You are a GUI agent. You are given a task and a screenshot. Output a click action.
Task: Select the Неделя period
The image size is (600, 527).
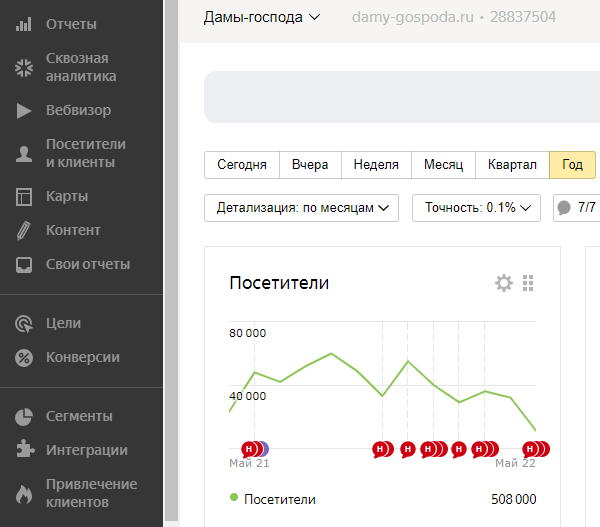tap(376, 165)
